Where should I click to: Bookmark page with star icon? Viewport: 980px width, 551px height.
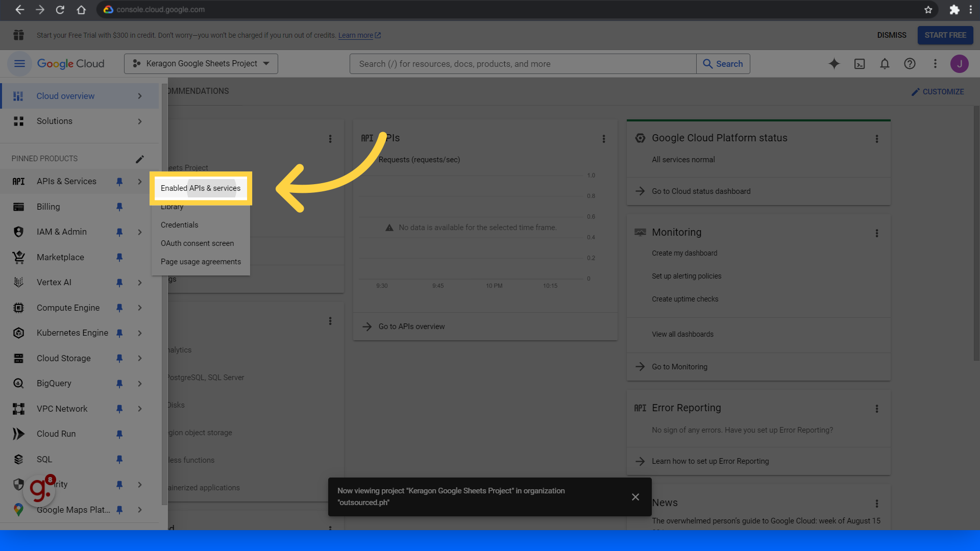tap(928, 10)
